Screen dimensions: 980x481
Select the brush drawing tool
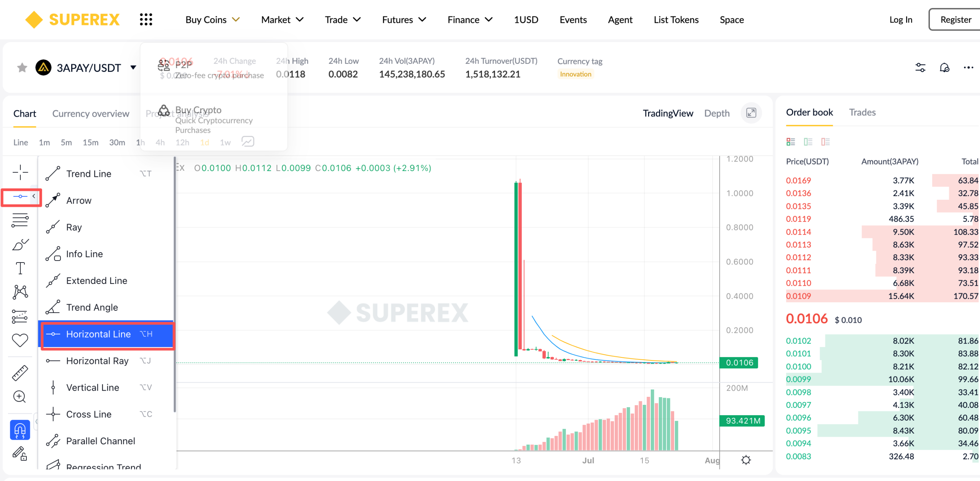(20, 244)
